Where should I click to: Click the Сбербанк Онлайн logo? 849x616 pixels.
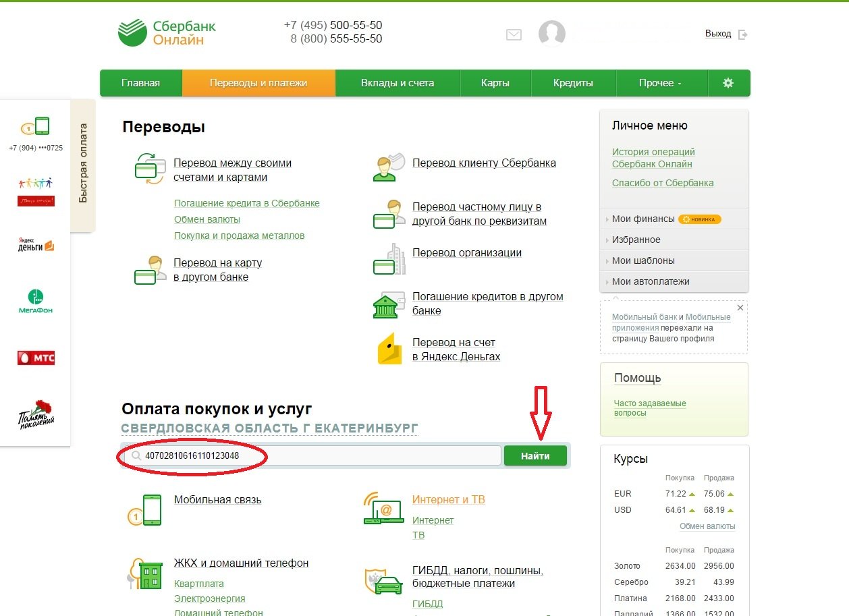167,32
